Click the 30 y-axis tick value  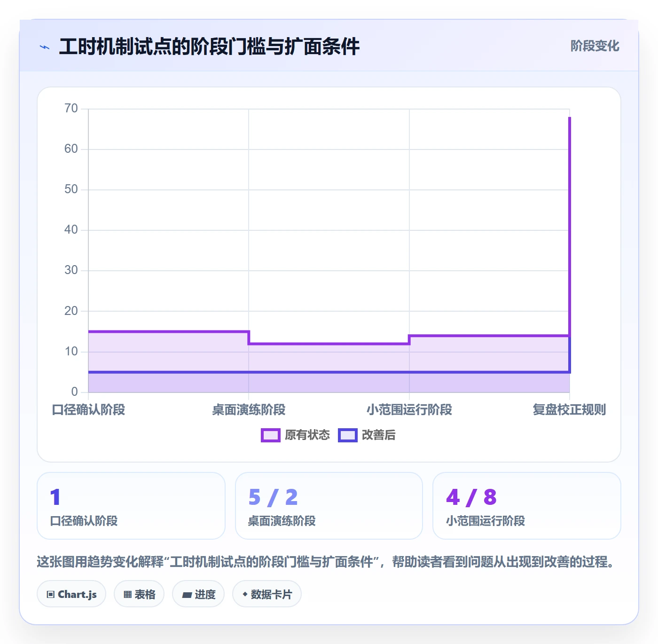[71, 270]
